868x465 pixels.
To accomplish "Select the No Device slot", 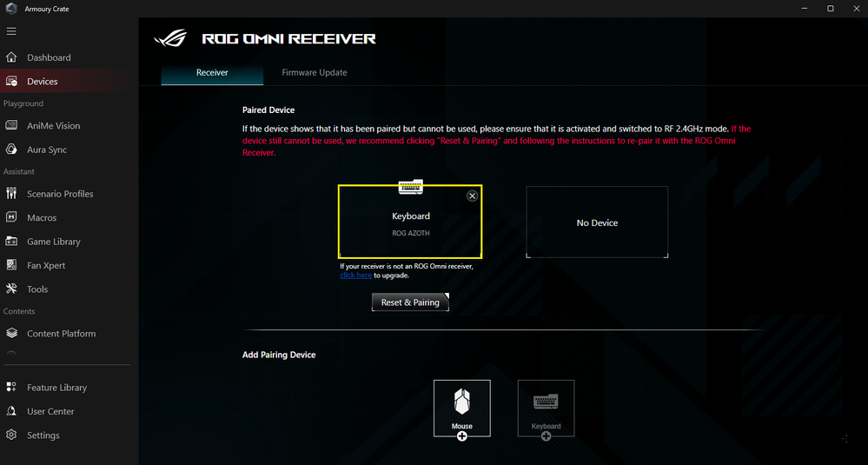I will coord(597,222).
